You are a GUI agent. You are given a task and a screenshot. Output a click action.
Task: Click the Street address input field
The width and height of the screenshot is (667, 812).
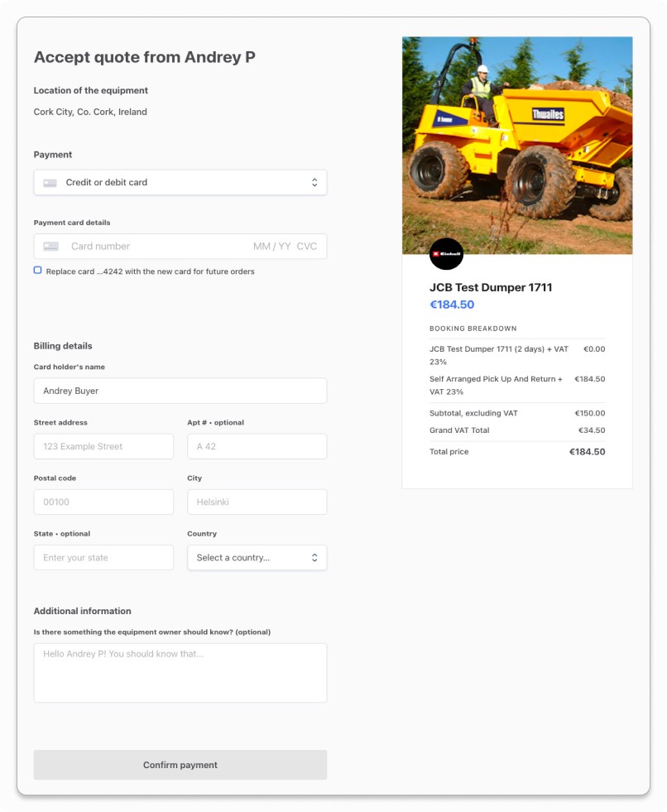(x=103, y=446)
